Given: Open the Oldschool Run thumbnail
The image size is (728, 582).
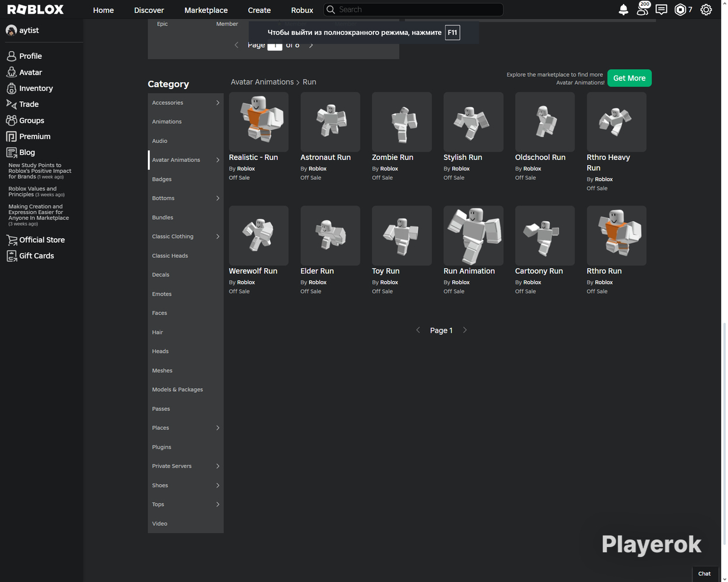Looking at the screenshot, I should (x=545, y=122).
